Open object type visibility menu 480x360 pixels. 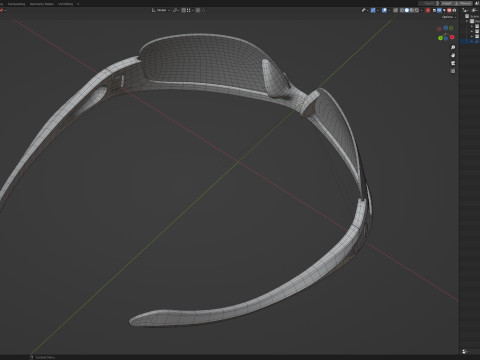pyautogui.click(x=365, y=10)
